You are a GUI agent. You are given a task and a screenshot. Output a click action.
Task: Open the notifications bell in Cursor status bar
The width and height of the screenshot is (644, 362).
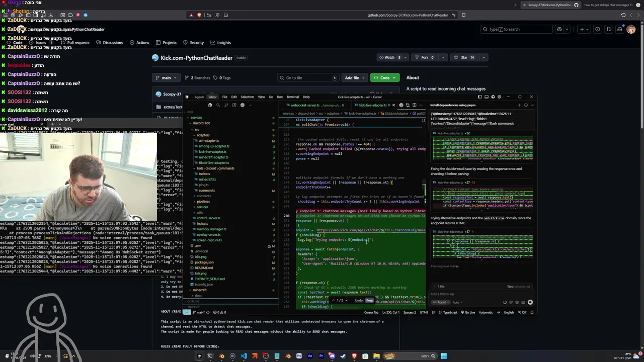pyautogui.click(x=532, y=312)
